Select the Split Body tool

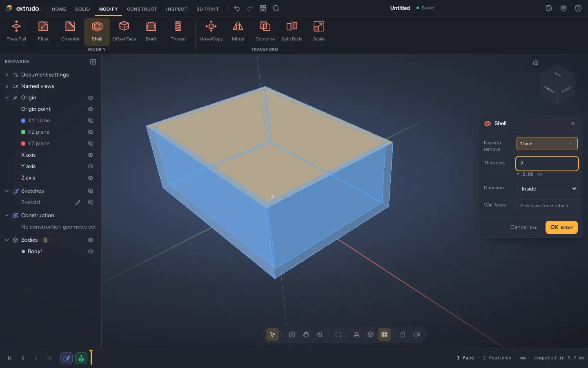[292, 31]
